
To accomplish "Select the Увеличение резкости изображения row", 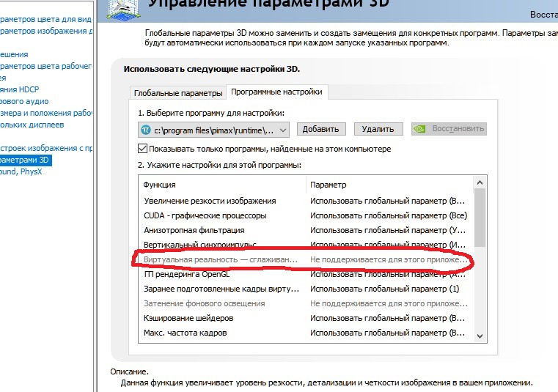I will 306,201.
